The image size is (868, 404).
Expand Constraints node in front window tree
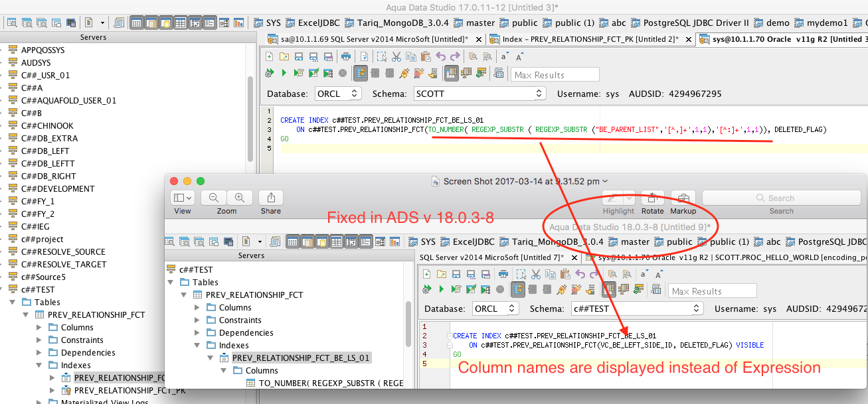[197, 320]
